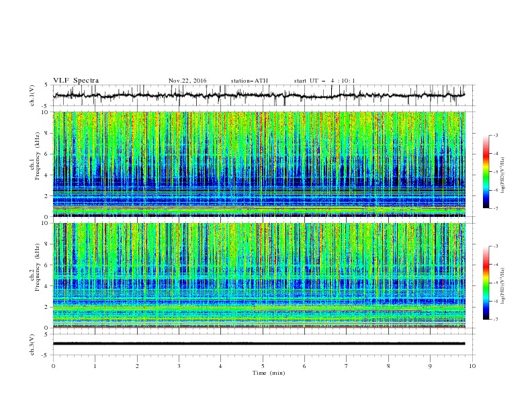Click the ch.1 colorbar "log(PSD)(V²/Hz)" label
Screen dimensions: 532x411
point(503,175)
